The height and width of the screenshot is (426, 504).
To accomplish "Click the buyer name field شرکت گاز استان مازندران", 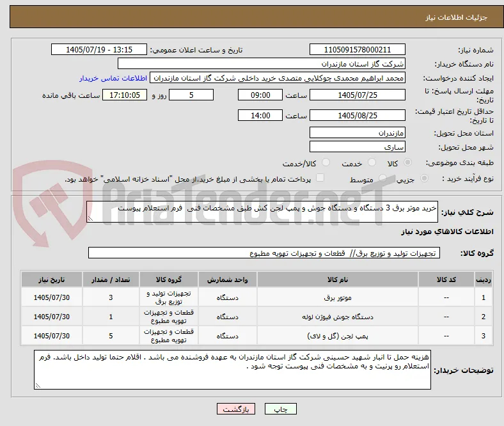I will tap(262, 64).
